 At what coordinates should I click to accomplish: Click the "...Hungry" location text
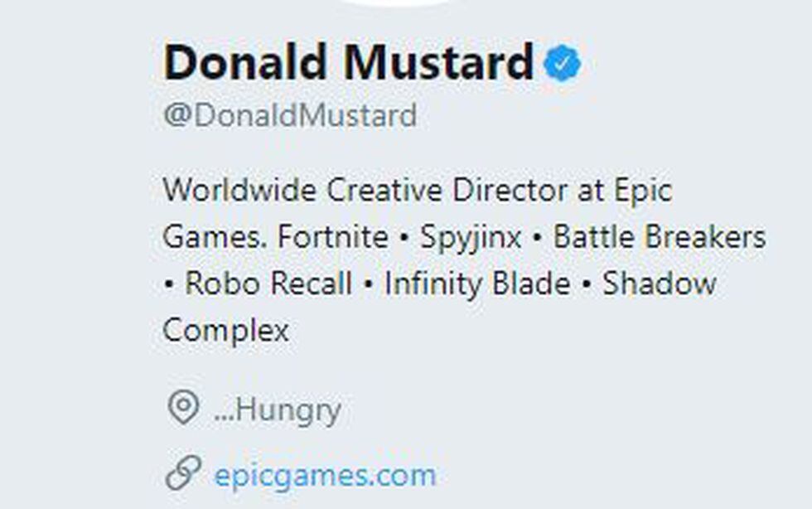[x=278, y=410]
